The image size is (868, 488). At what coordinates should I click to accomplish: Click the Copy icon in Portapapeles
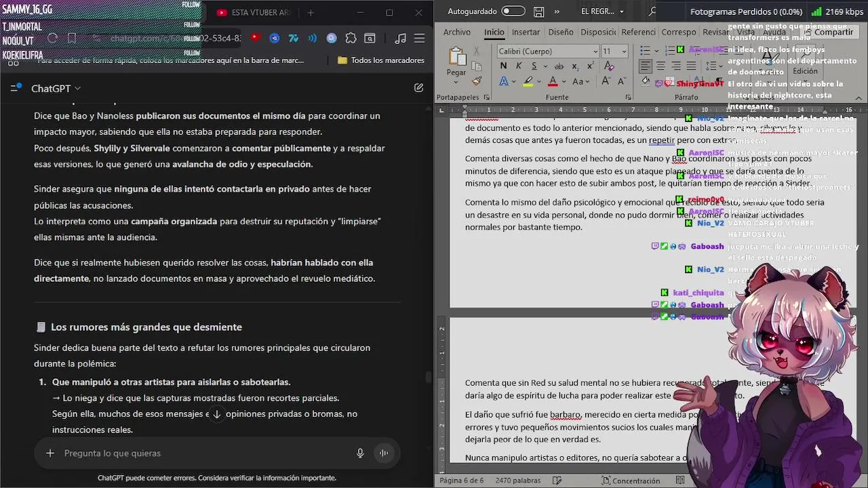[x=477, y=66]
